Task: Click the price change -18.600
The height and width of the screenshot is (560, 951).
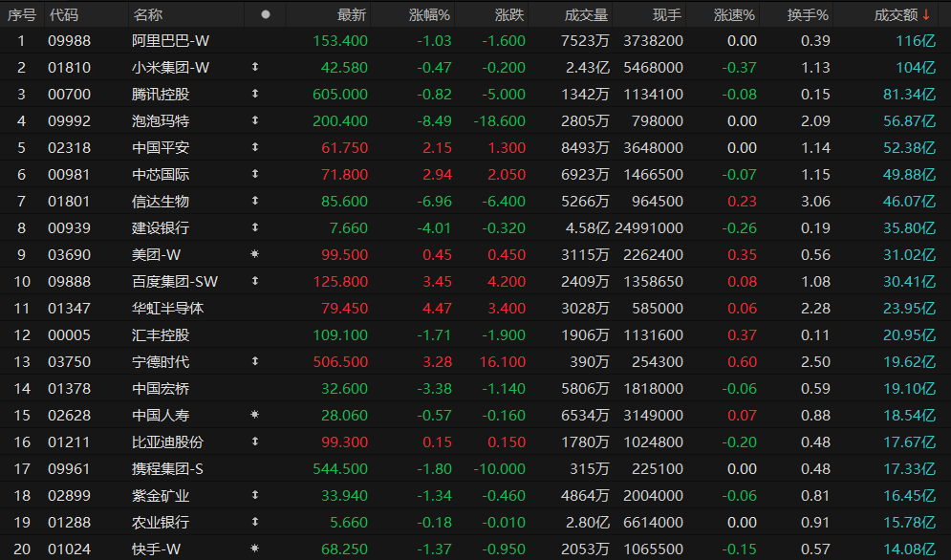Action: click(x=500, y=120)
